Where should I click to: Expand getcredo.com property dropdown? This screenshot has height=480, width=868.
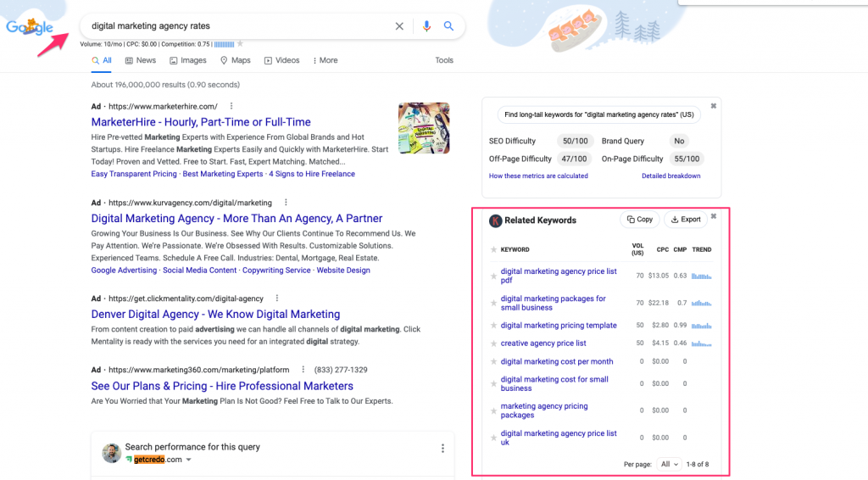click(x=189, y=460)
